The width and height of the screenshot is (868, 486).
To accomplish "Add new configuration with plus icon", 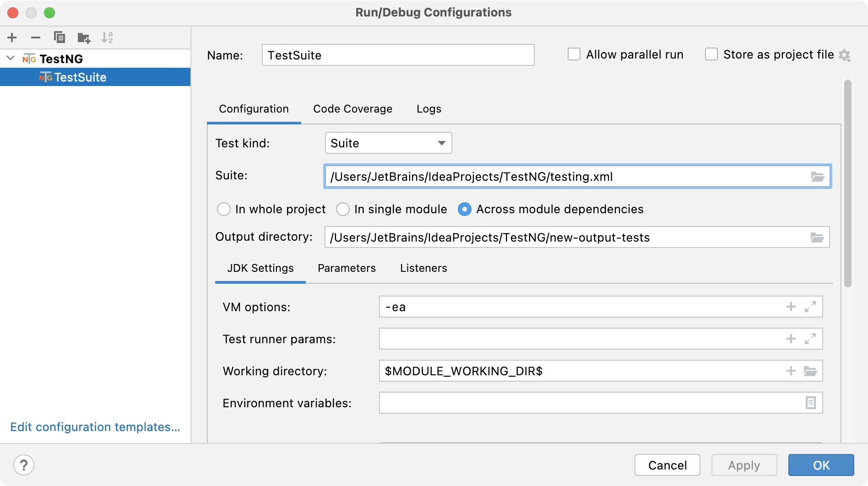I will coord(12,38).
